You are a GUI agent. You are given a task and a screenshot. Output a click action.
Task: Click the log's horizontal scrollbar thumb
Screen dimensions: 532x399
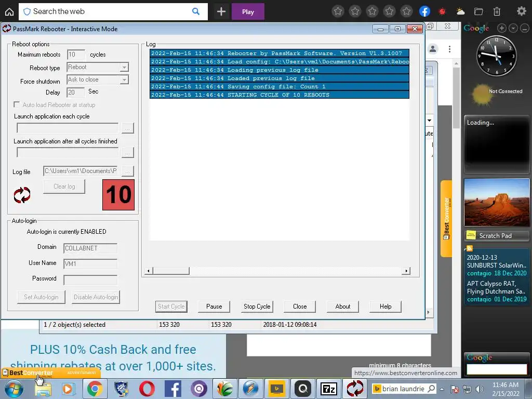(x=171, y=271)
